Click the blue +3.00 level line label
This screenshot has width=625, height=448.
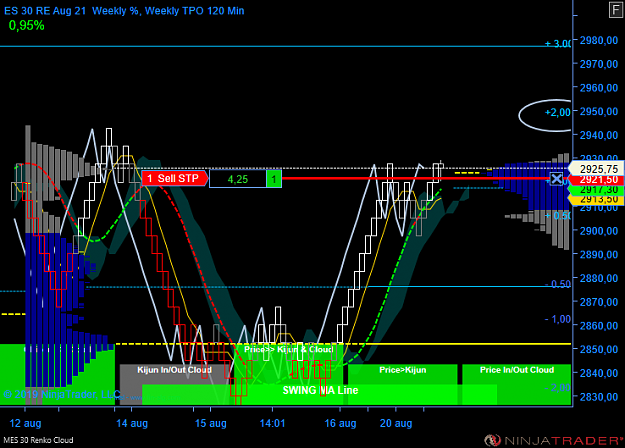coord(558,43)
